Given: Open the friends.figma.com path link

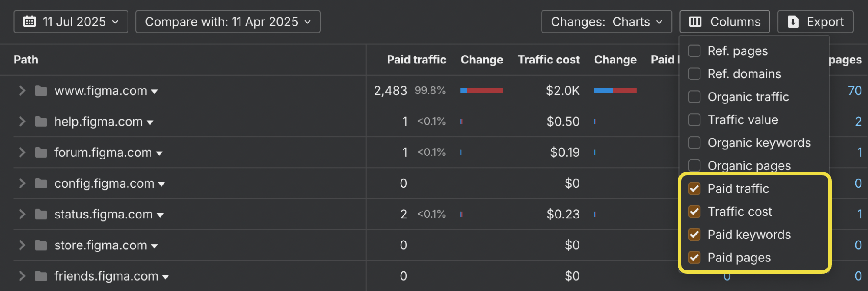Looking at the screenshot, I should 106,276.
